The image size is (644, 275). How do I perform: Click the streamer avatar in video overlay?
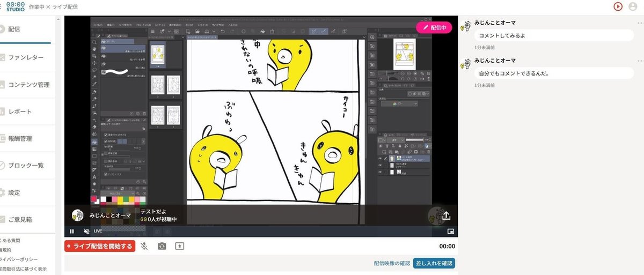78,215
